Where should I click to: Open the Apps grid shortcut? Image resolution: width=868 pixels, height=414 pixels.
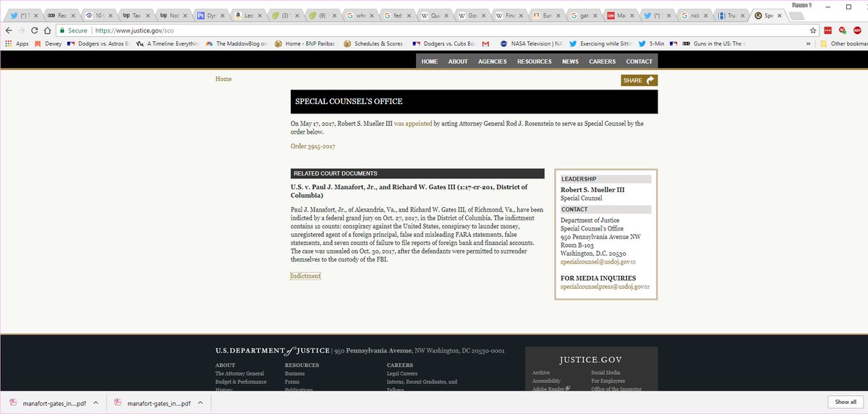pos(17,43)
